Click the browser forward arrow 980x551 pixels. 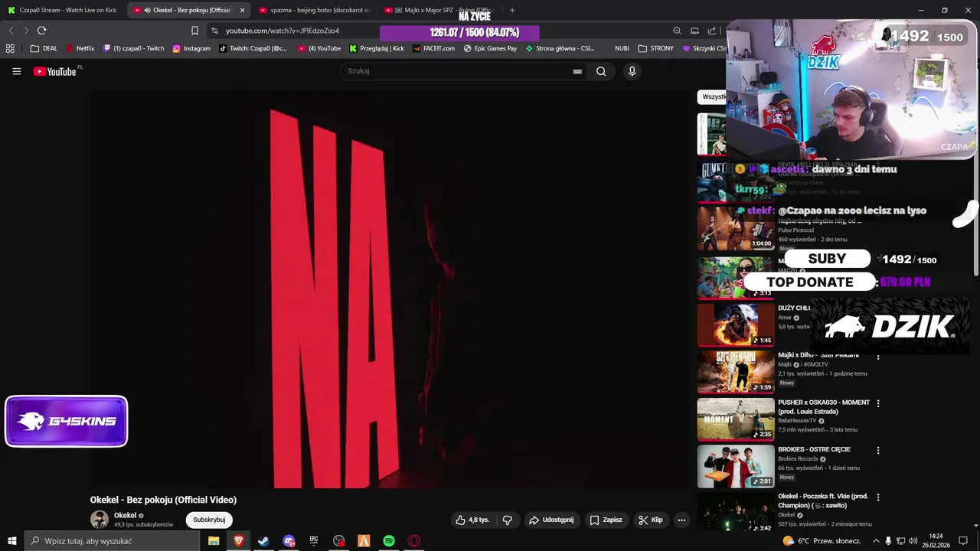coord(26,31)
